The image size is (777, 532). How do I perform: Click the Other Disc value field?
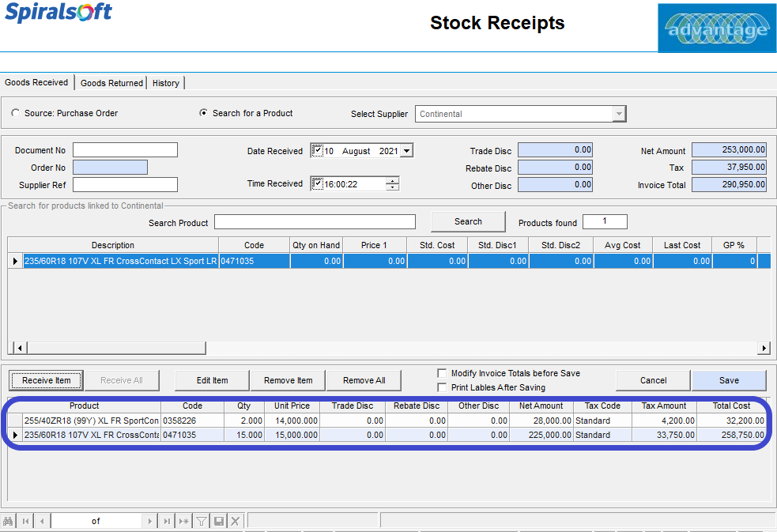pos(555,185)
